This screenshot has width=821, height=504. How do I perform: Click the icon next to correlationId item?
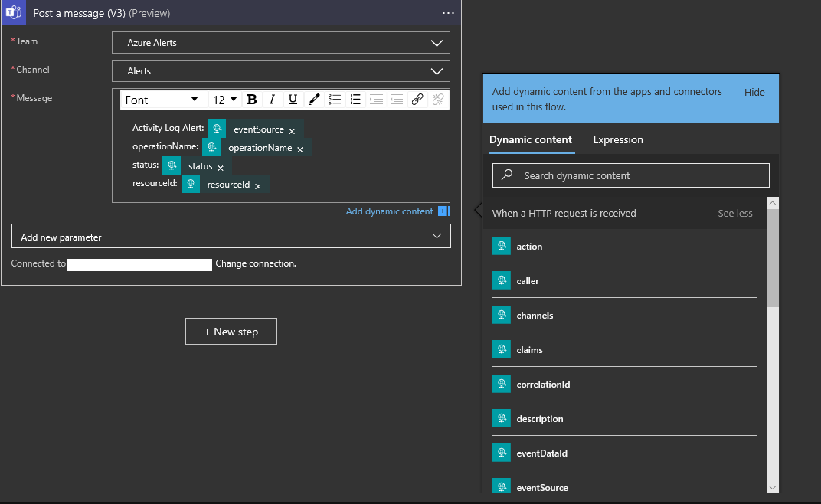tap(502, 384)
